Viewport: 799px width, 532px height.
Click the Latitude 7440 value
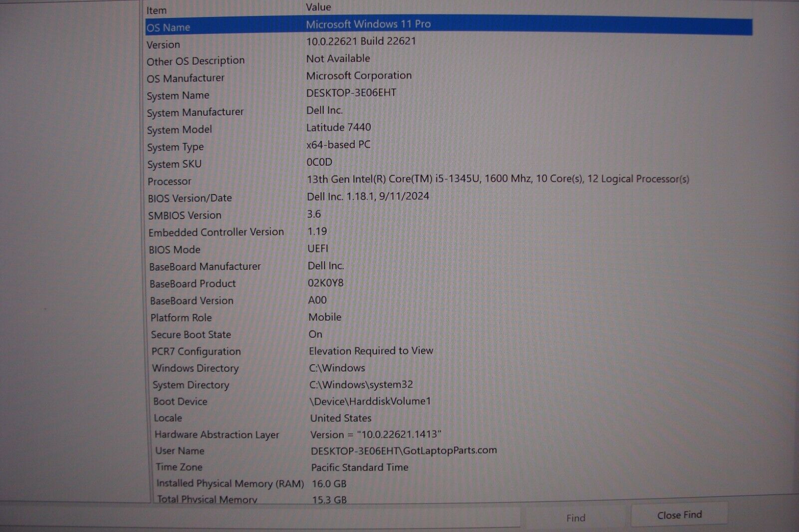coord(339,127)
